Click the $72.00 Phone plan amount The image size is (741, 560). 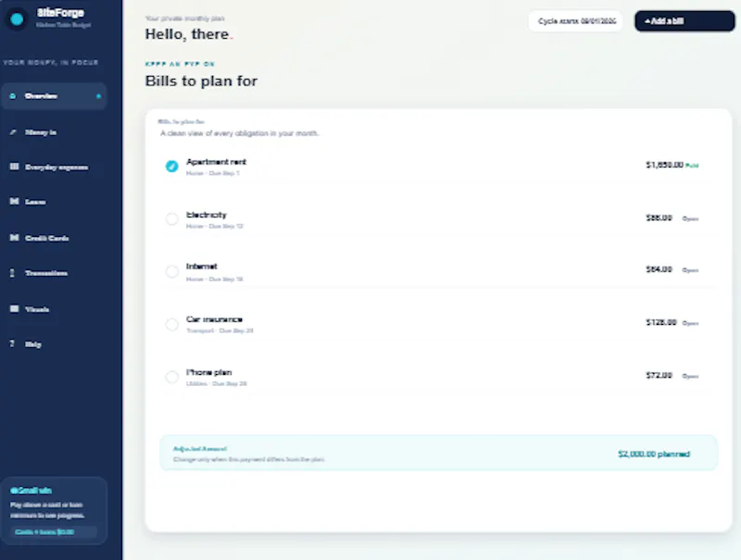coord(659,376)
